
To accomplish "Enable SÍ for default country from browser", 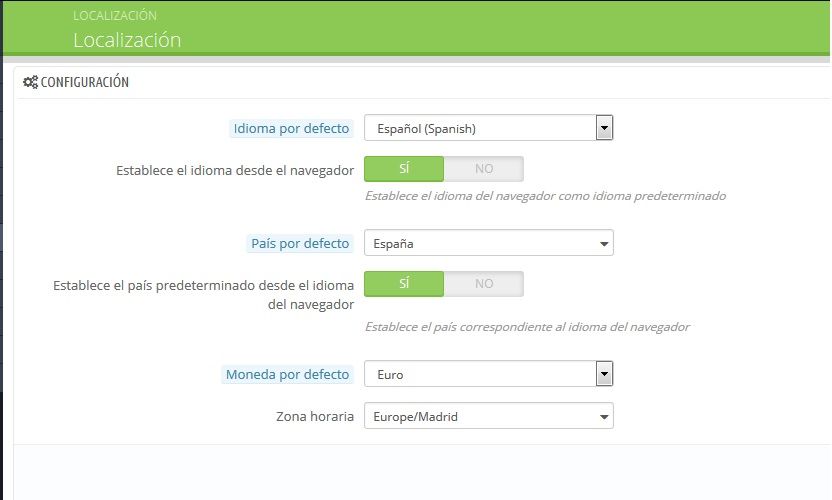I will coord(404,283).
